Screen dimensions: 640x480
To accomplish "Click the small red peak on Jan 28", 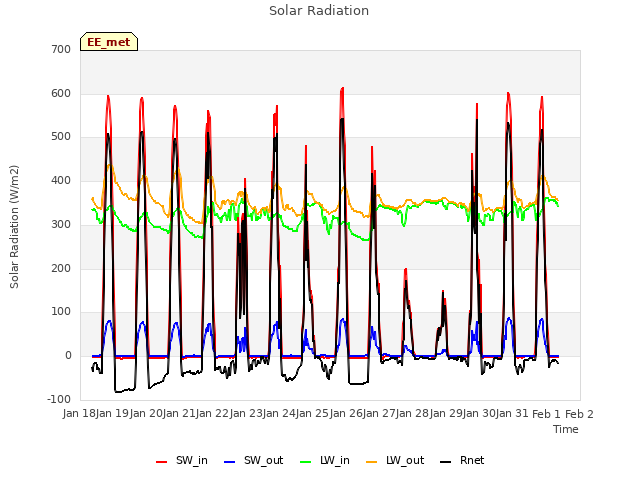I will pos(444,292).
